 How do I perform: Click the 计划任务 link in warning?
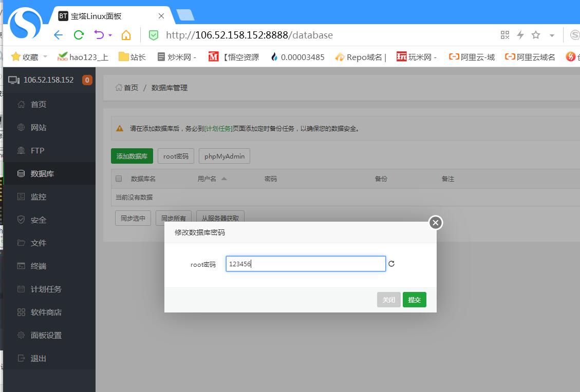click(x=218, y=128)
